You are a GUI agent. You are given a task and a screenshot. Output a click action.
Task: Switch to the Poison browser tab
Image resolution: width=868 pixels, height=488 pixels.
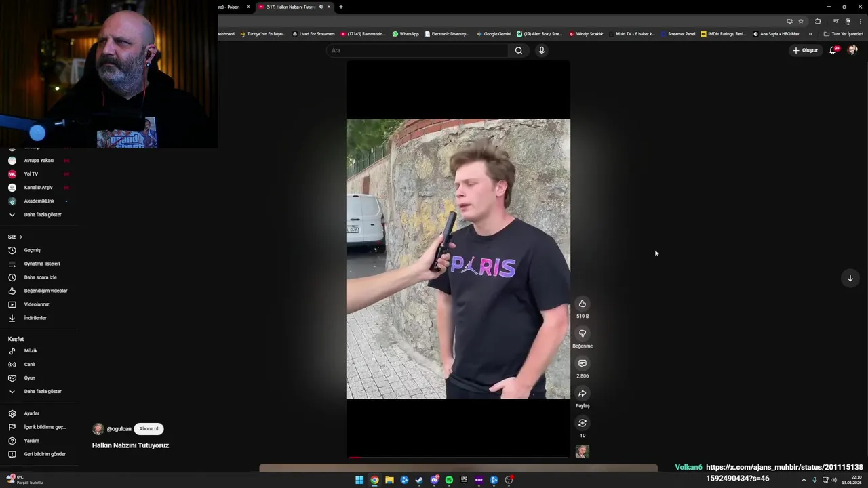[229, 7]
